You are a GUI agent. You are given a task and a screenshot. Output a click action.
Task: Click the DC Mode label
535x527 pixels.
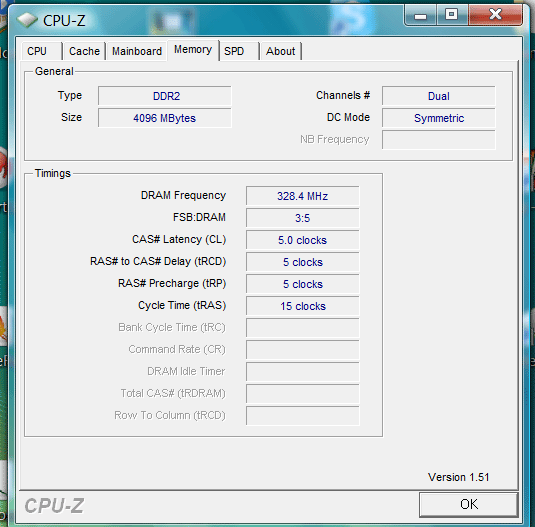348,117
